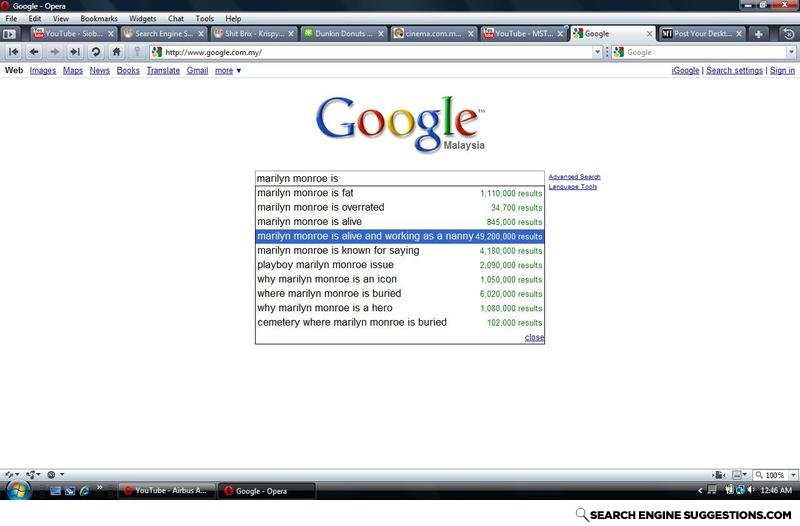The image size is (800, 526).
Task: Open the Books link
Action: pos(128,70)
